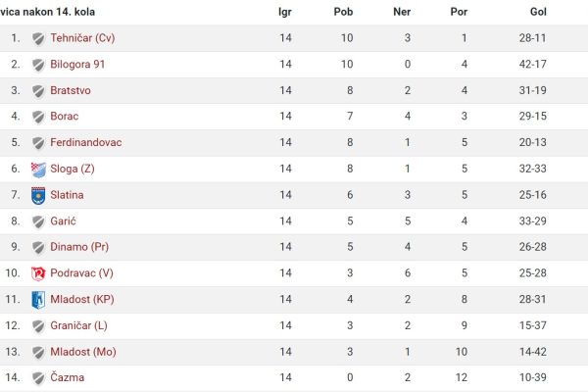Click the Garić grey shield icon
Viewport: 588px width, 392px height.
point(38,221)
